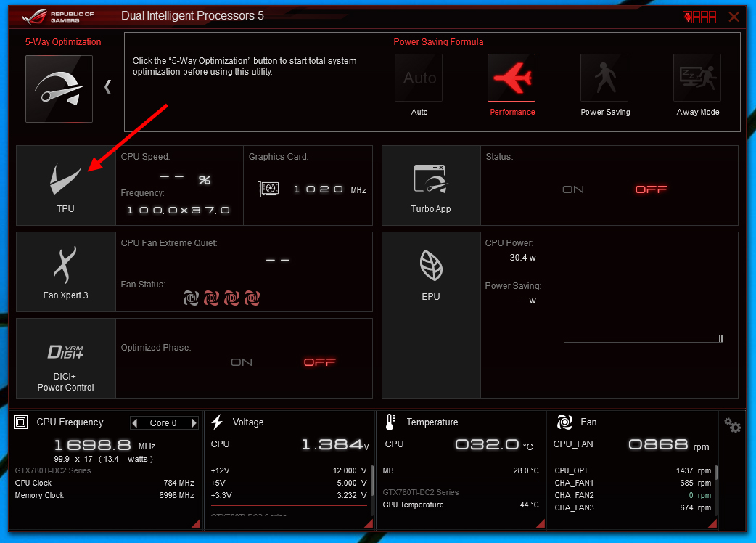The width and height of the screenshot is (756, 543).
Task: Click the GPU Temperature row
Action: 461,505
